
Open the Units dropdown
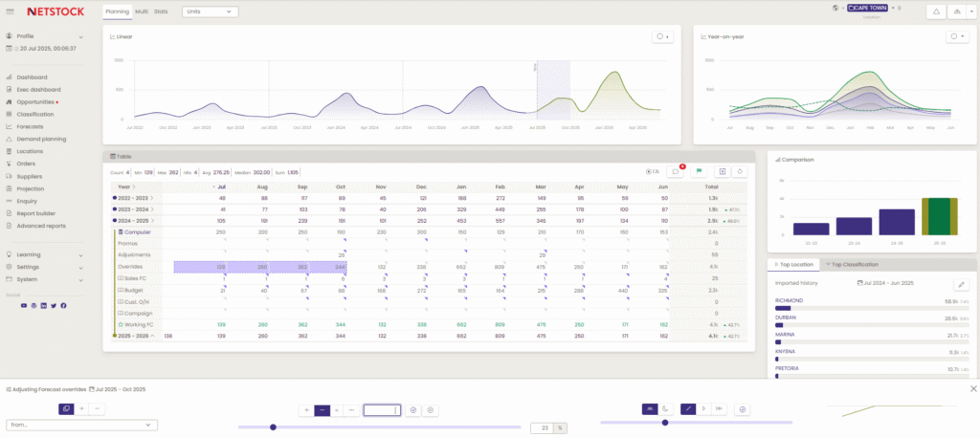[211, 11]
